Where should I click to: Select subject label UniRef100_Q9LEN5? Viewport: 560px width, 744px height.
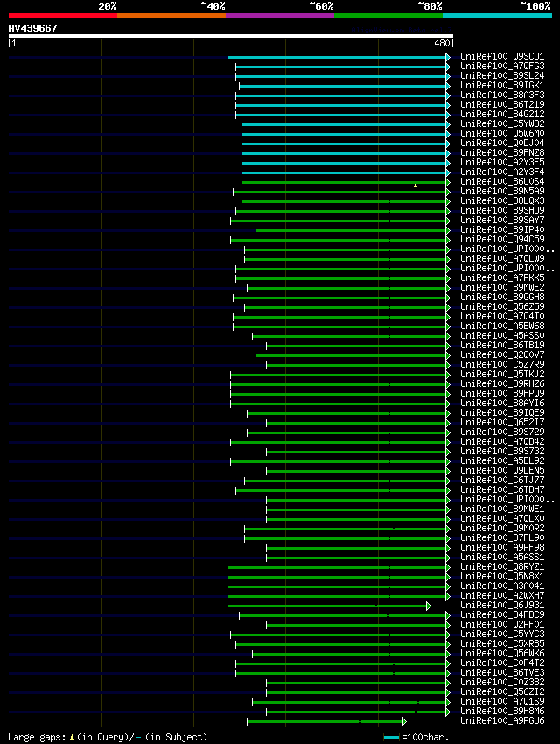coord(502,471)
